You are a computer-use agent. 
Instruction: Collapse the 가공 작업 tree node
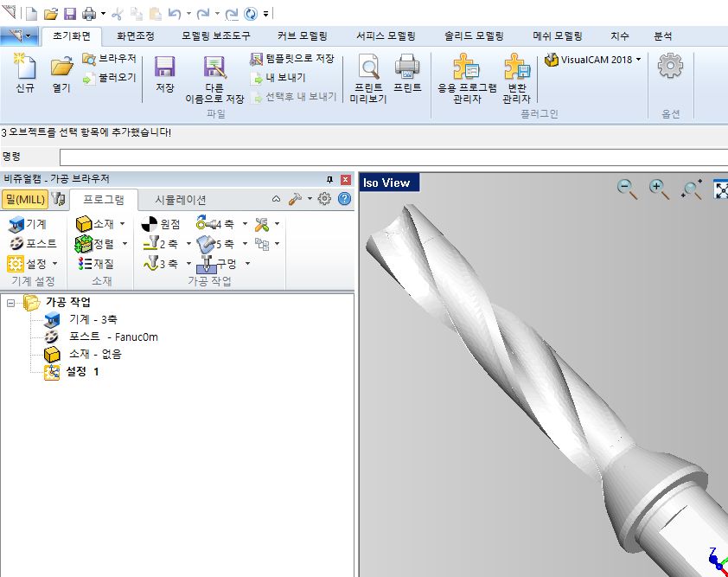(11, 302)
